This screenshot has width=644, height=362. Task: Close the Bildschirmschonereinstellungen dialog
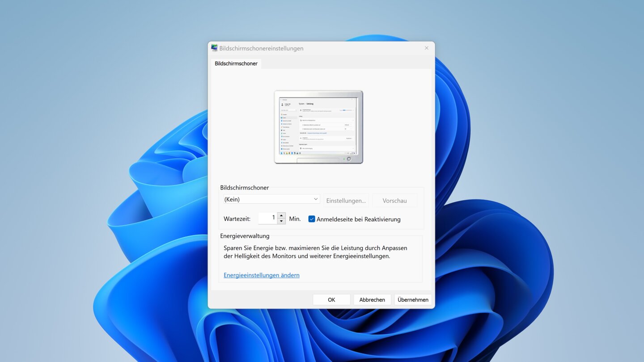click(426, 48)
